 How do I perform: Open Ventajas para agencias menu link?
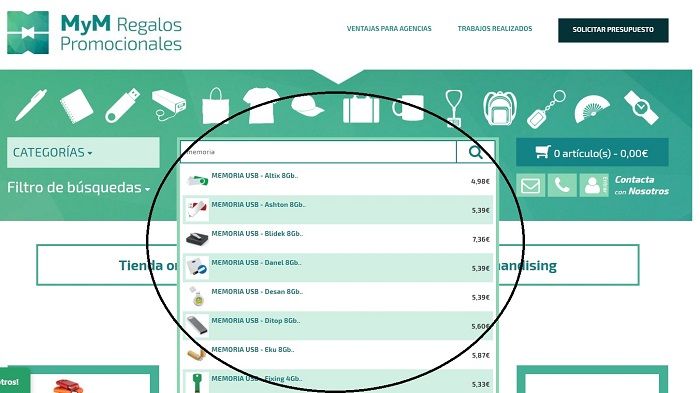pos(389,29)
